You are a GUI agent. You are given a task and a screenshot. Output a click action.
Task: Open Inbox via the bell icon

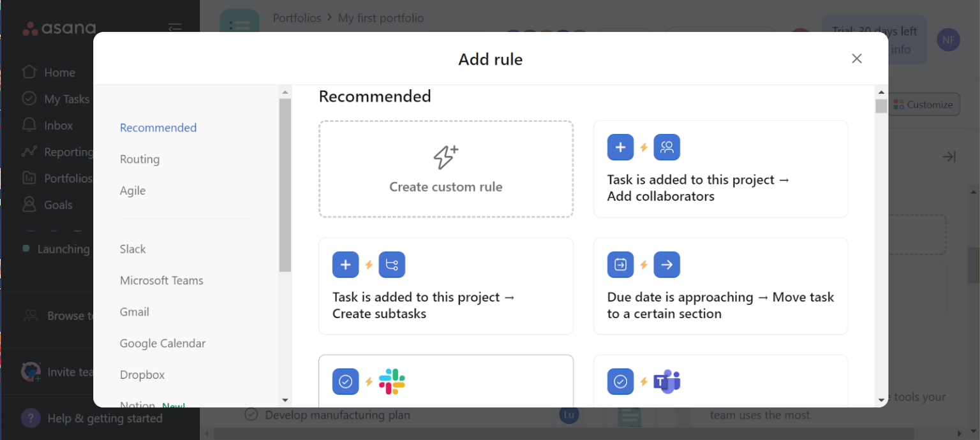tap(30, 125)
